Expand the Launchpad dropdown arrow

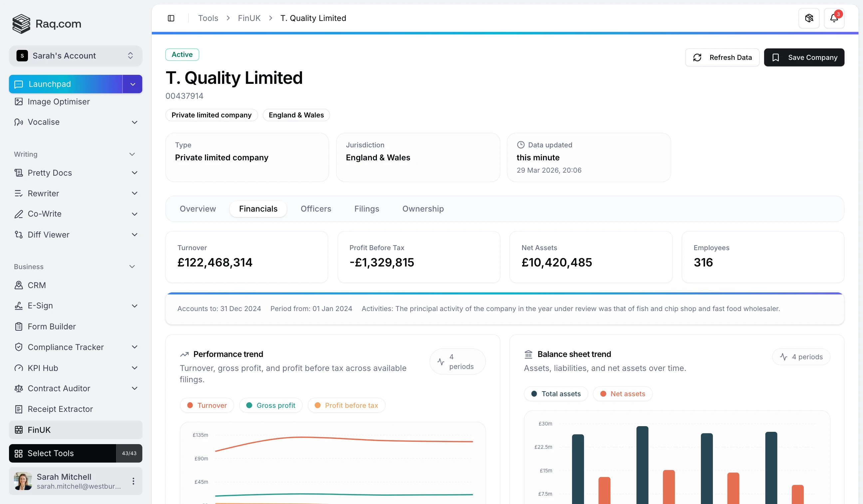(133, 84)
